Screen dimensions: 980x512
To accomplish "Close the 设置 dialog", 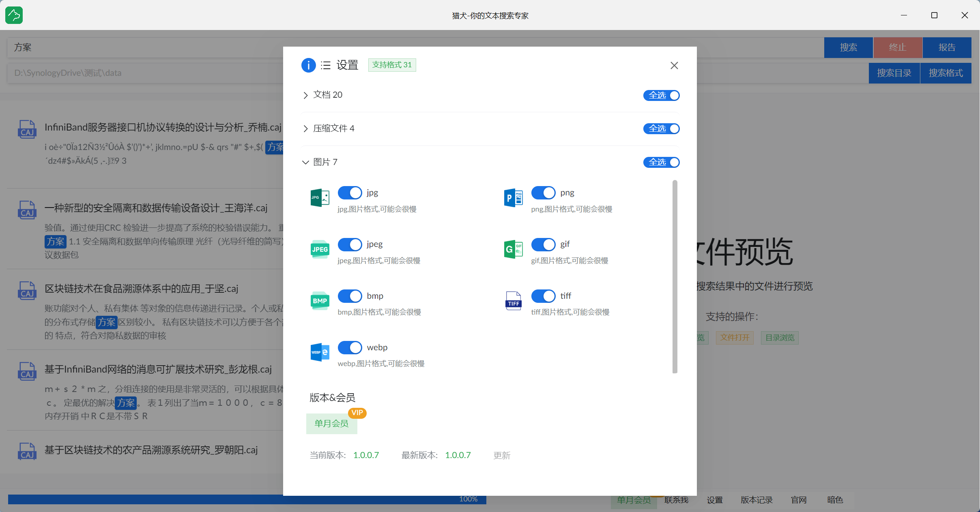I will click(674, 65).
